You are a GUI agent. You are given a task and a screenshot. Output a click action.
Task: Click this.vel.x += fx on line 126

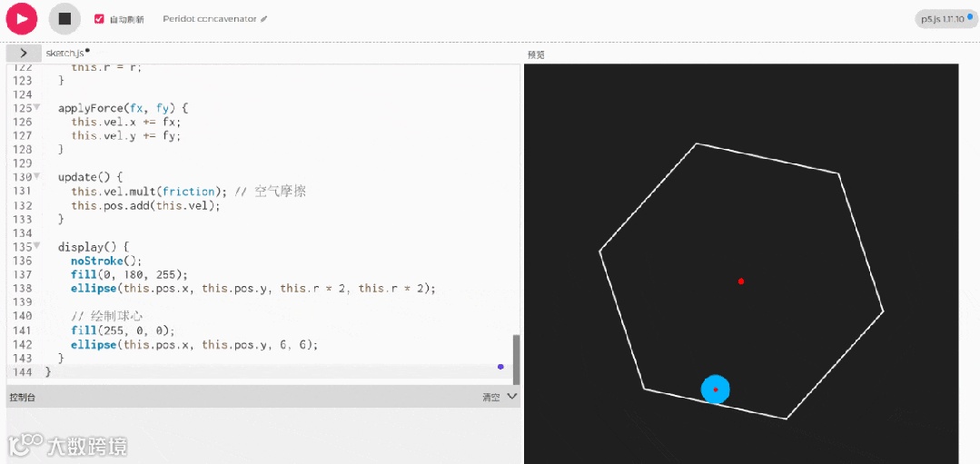(125, 122)
